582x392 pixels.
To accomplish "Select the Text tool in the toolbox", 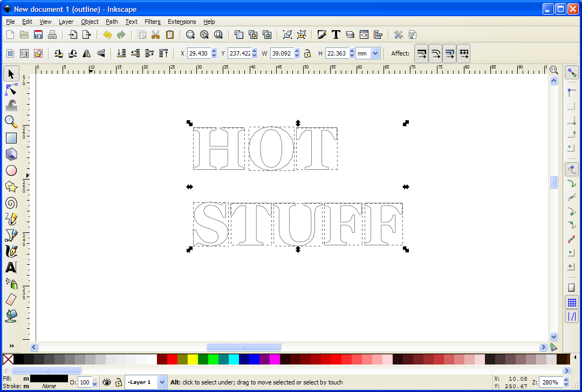I will [x=11, y=267].
